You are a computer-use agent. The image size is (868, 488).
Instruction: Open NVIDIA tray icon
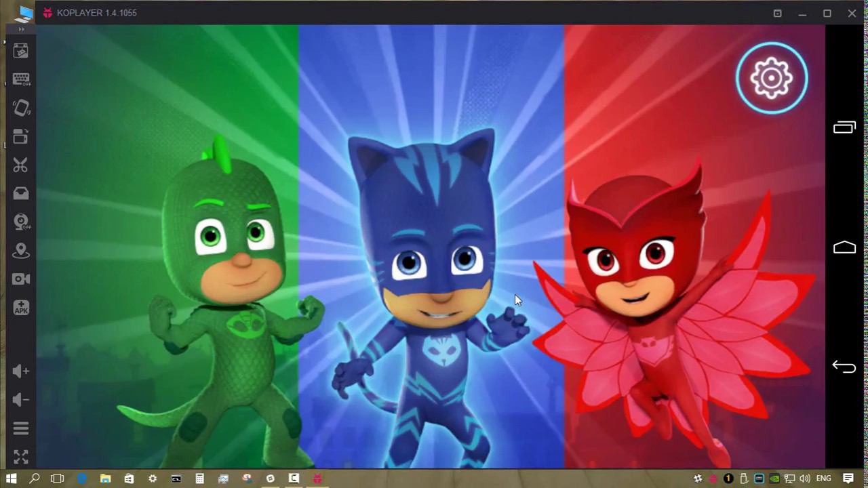(774, 479)
